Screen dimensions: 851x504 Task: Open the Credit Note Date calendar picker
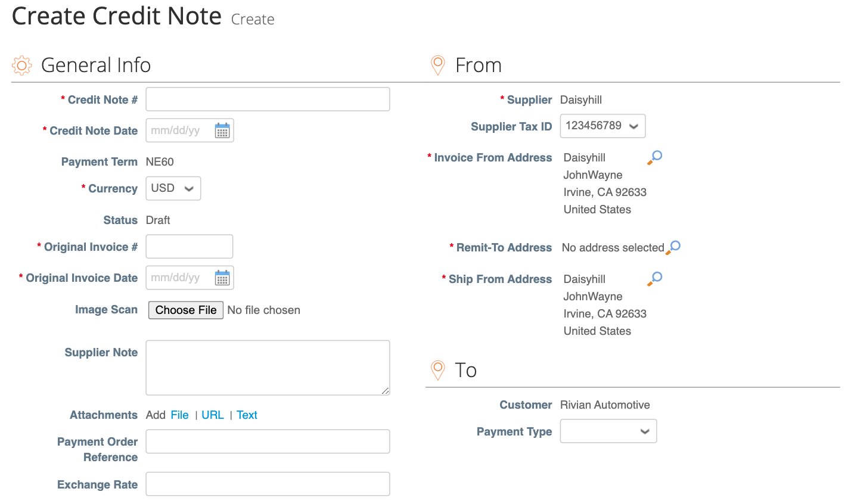coord(223,130)
